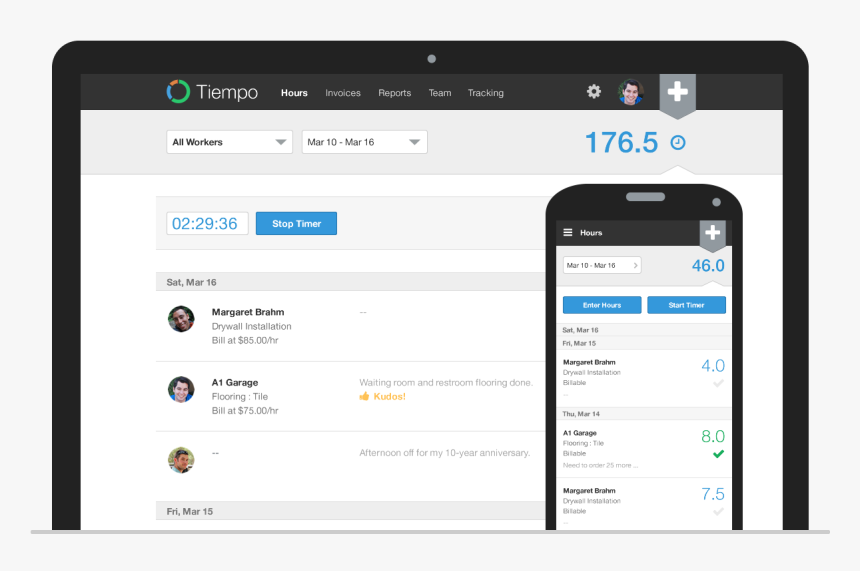Tap the Need to order 25 more note

(600, 465)
